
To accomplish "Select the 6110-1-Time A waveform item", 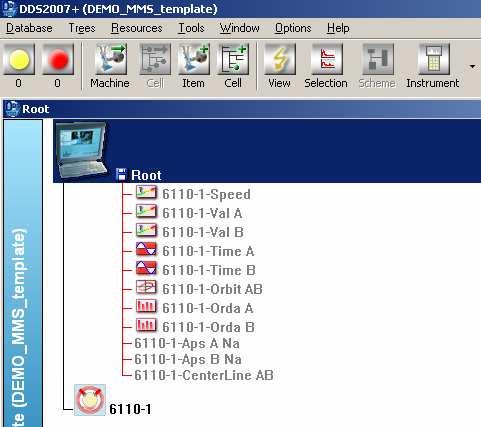I will [208, 251].
